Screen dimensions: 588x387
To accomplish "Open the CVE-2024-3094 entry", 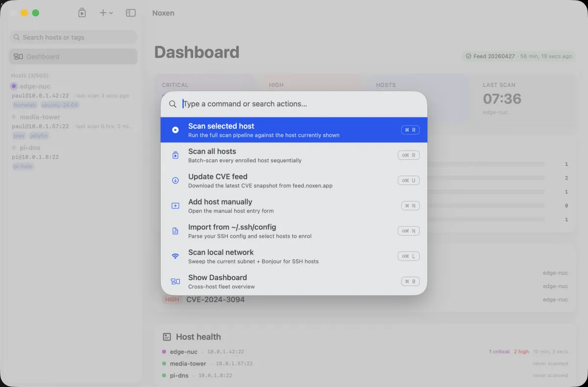I will pos(216,299).
